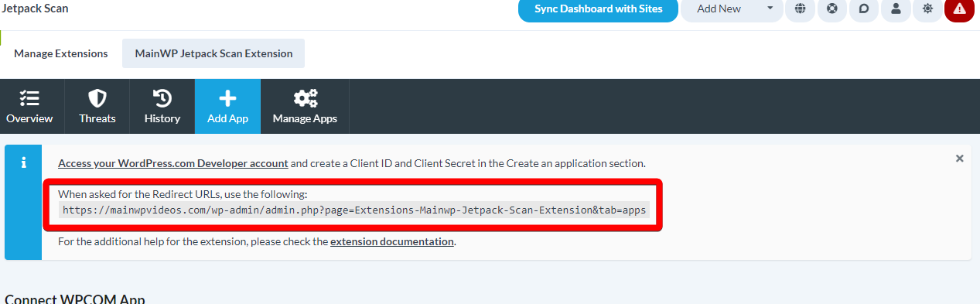The image size is (980, 304).
Task: Click the info icon in message box
Action: click(23, 162)
